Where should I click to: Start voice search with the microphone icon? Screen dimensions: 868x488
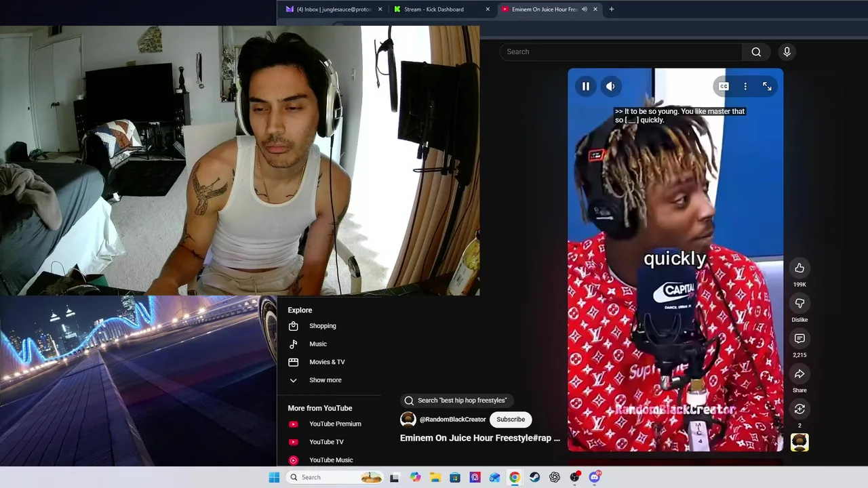coord(787,52)
